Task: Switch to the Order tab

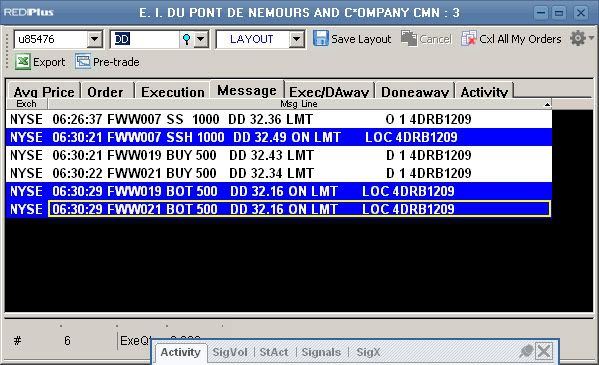Action: tap(105, 91)
